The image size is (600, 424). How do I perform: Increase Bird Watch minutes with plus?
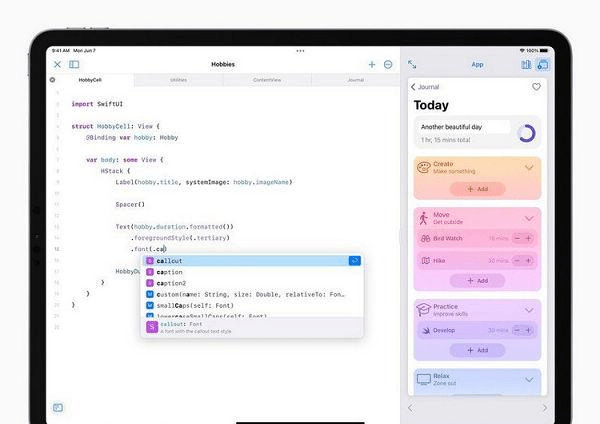[528, 238]
